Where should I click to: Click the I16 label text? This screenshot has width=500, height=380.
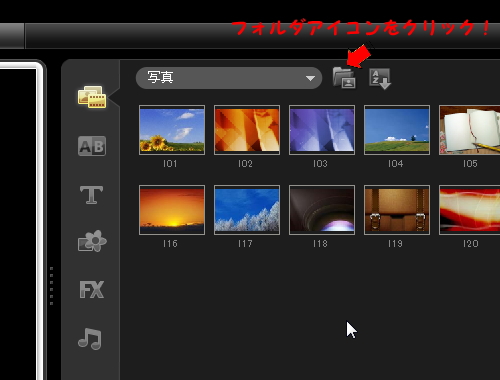[x=170, y=244]
